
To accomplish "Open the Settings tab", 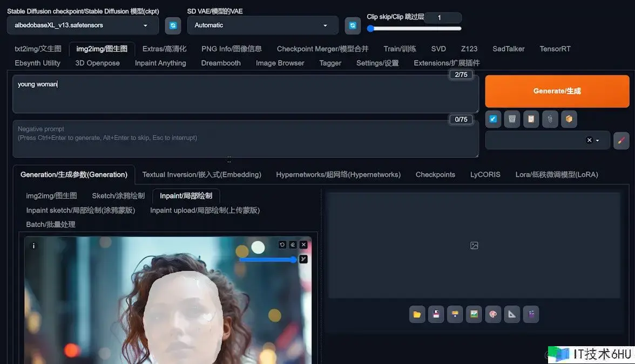I will tap(377, 63).
